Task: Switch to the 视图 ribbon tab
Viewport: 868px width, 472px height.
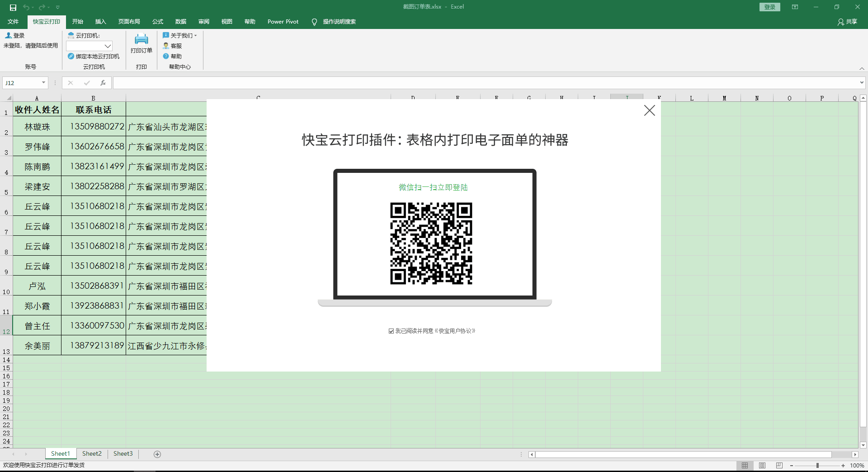Action: pyautogui.click(x=227, y=22)
